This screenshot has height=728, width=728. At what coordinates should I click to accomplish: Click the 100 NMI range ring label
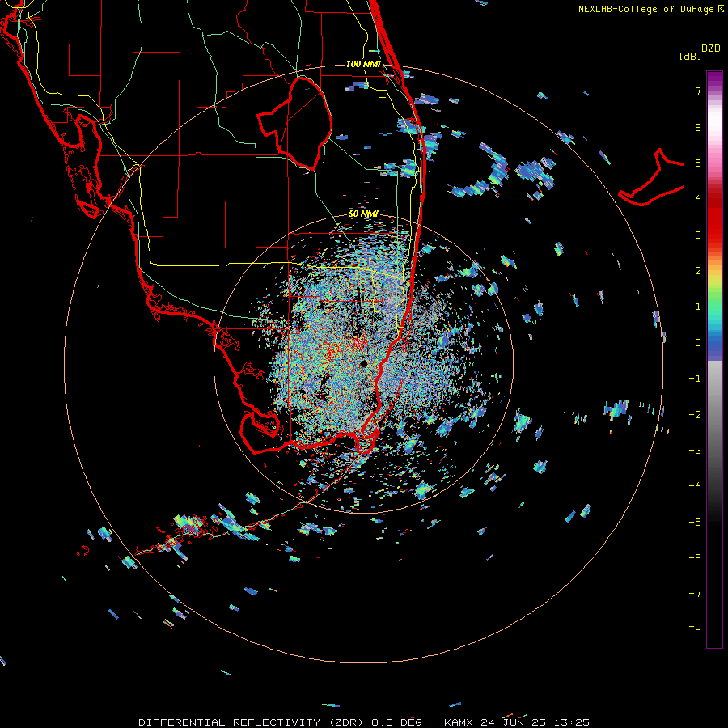363,64
